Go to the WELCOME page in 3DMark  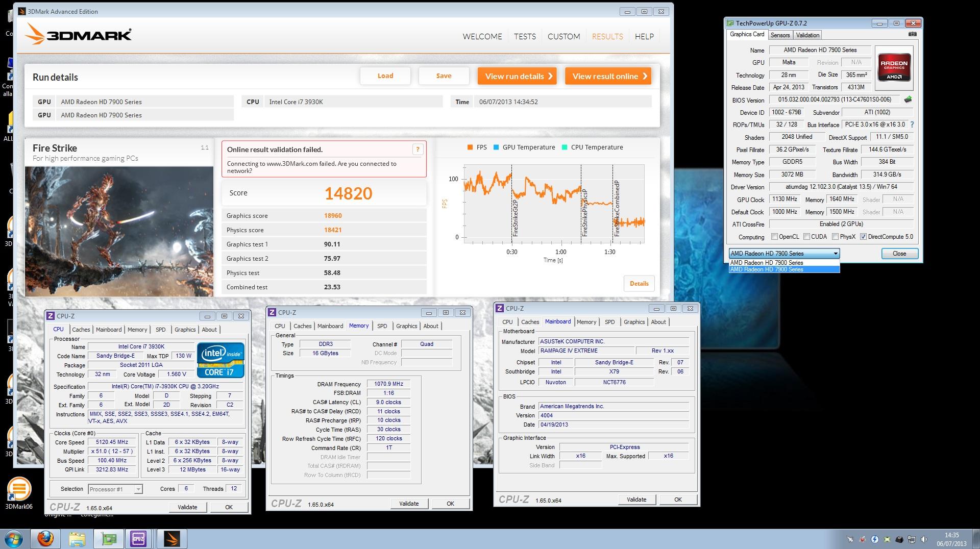pos(482,36)
